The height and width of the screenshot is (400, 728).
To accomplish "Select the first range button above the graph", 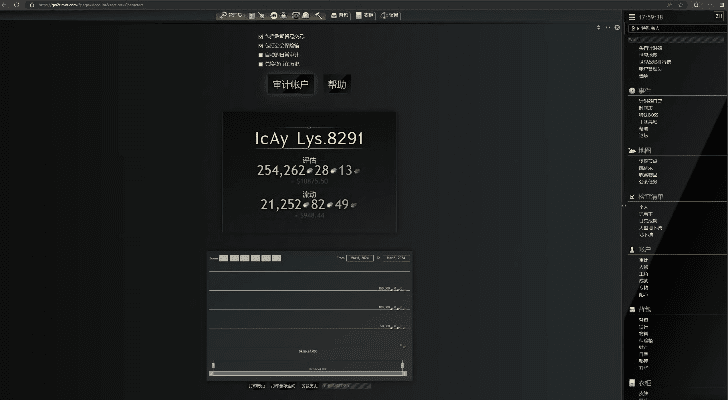I will (x=224, y=258).
